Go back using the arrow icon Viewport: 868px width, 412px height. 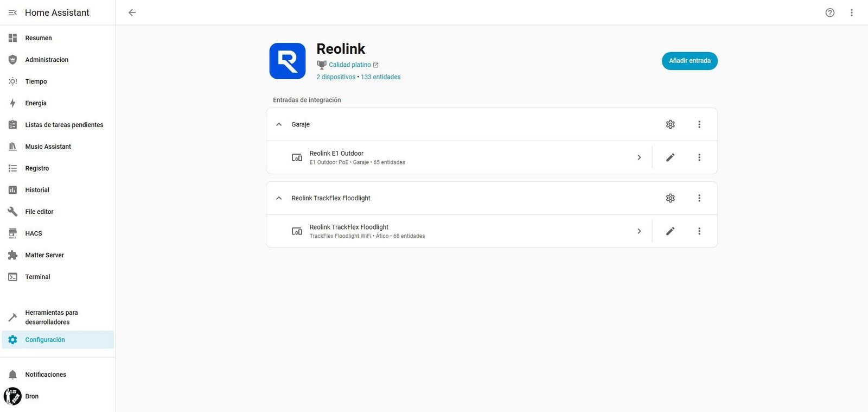tap(132, 12)
